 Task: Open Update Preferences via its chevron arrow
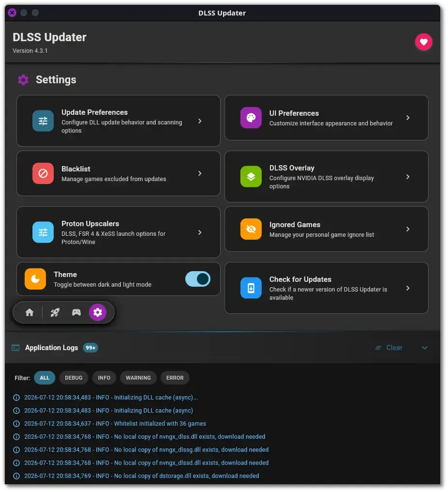pos(200,121)
